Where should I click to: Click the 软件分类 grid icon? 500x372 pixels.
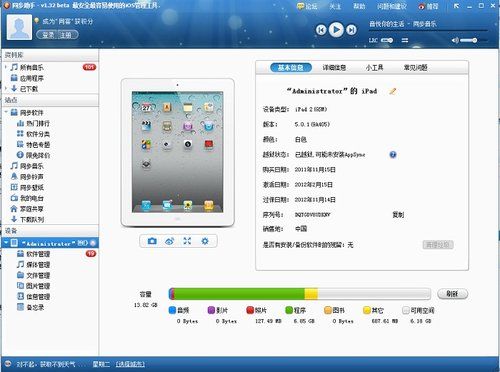coord(20,134)
